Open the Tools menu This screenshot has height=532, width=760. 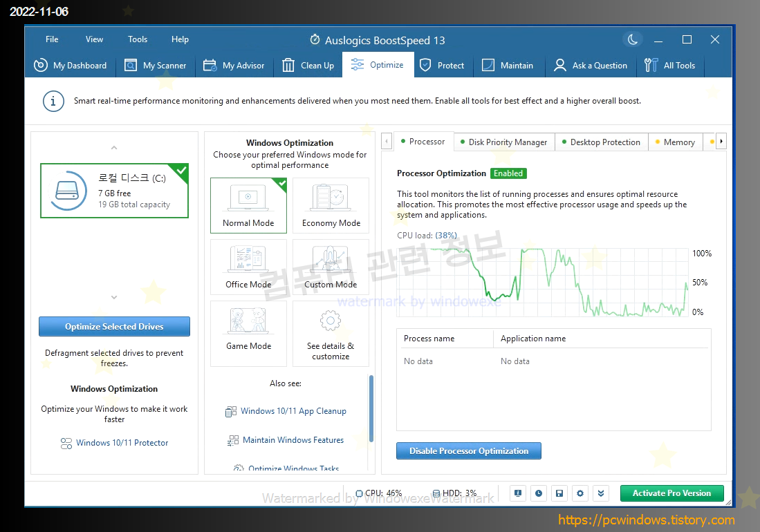point(138,39)
